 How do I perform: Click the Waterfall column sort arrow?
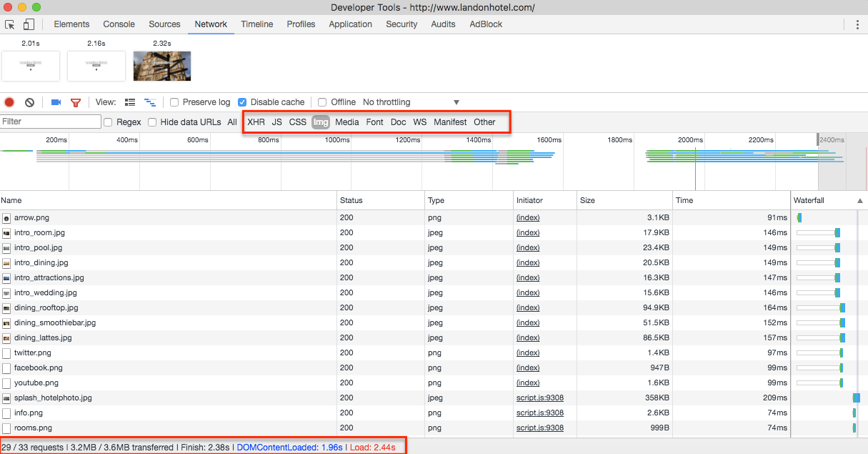[x=860, y=201]
